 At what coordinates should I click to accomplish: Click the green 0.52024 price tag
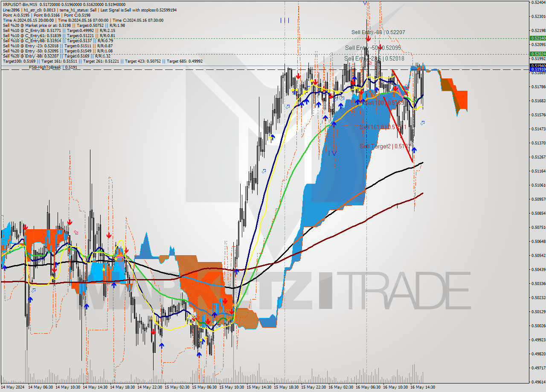click(537, 54)
